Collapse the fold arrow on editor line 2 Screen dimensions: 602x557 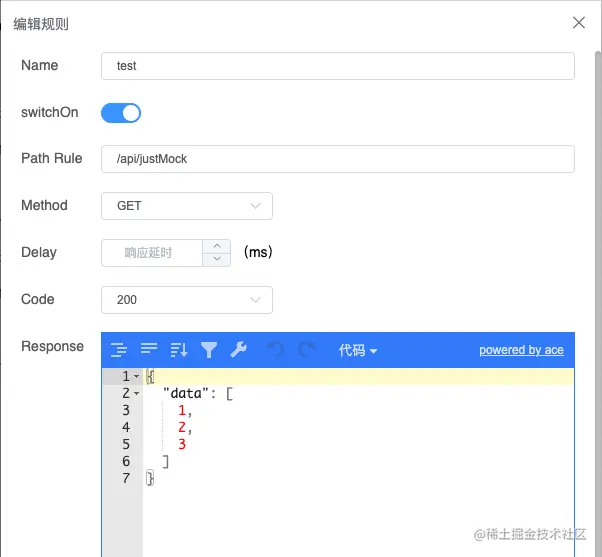click(136, 393)
